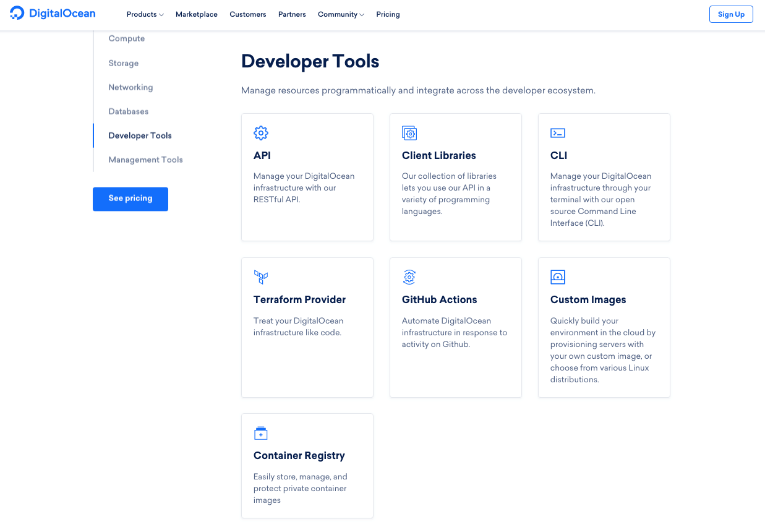Click 'variety of programming languages' description
This screenshot has height=532, width=765.
(450, 194)
